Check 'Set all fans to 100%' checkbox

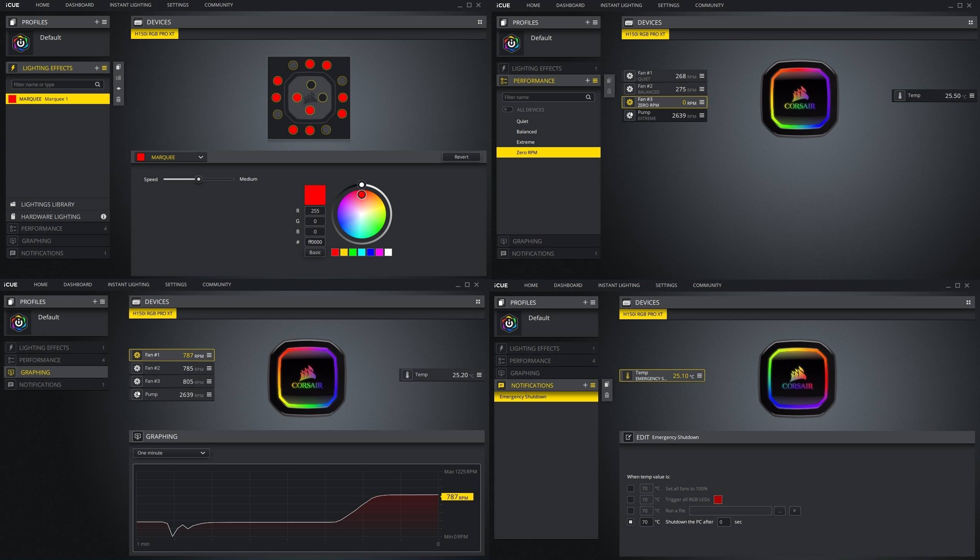pos(630,488)
